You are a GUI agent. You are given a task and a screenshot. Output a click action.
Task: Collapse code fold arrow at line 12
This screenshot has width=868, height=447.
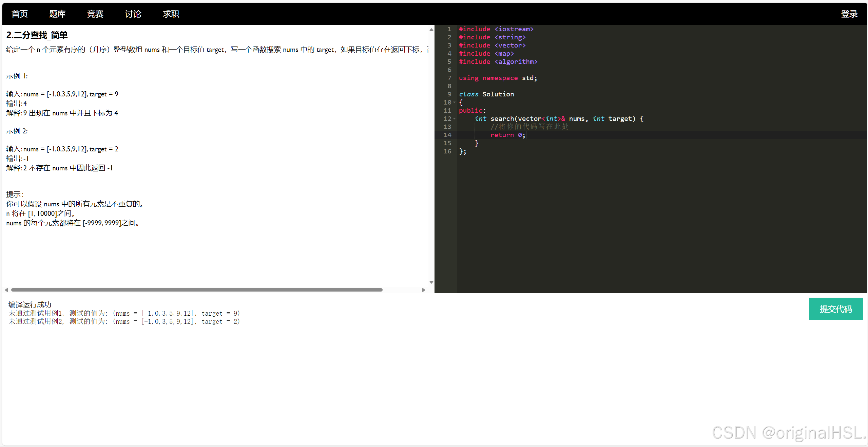(x=455, y=119)
